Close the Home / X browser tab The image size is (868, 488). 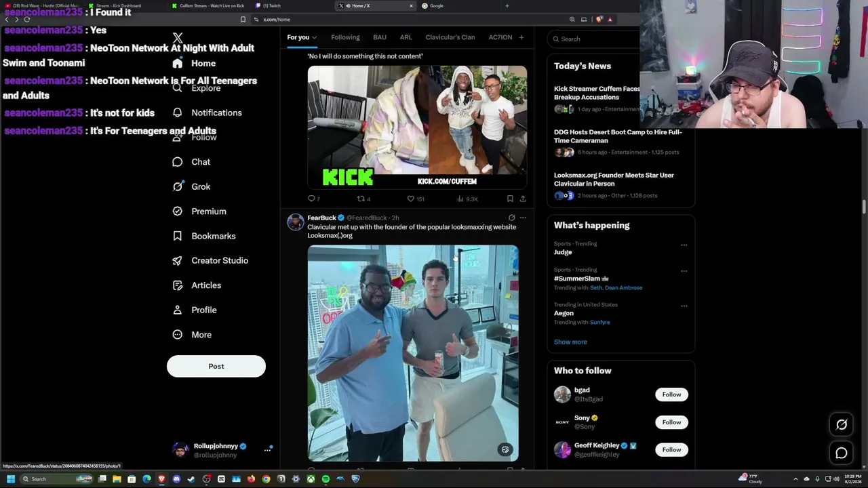tap(411, 5)
